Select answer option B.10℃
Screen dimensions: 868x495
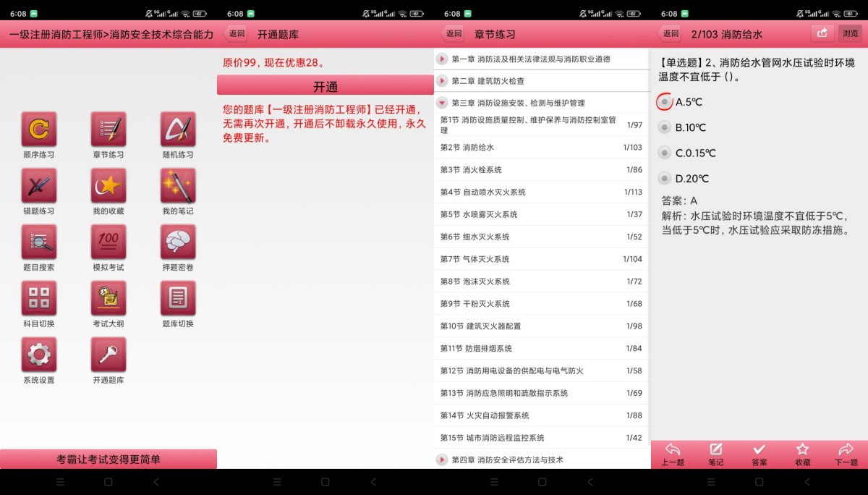tap(682, 127)
